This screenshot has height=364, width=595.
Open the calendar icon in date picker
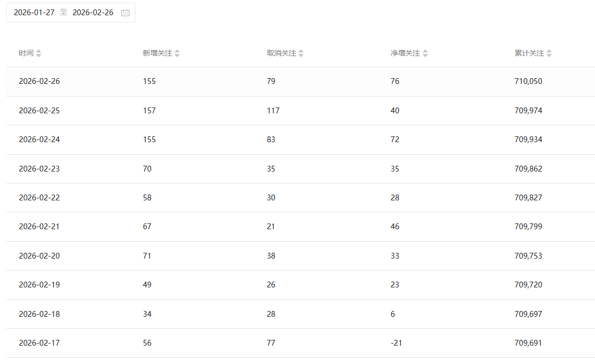[125, 13]
